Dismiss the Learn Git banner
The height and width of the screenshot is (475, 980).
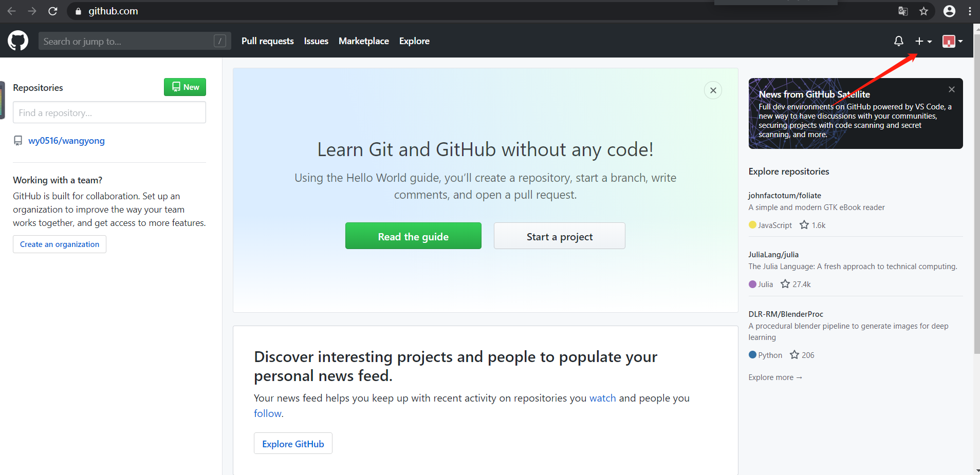[x=713, y=90]
